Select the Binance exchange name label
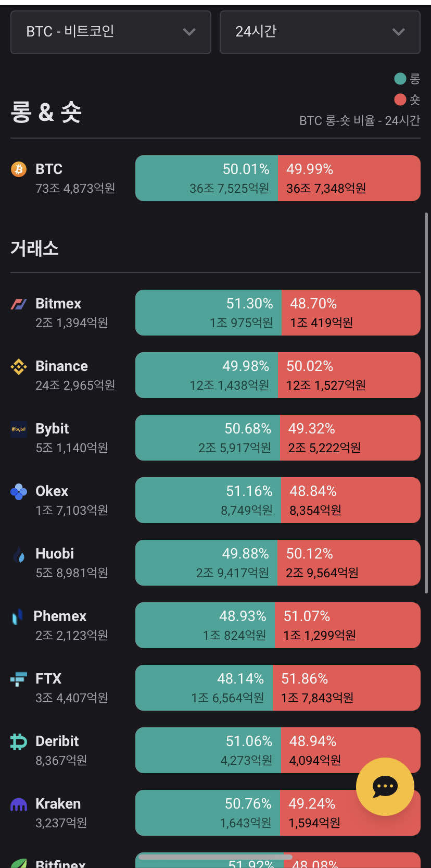The image size is (431, 868). point(61,366)
